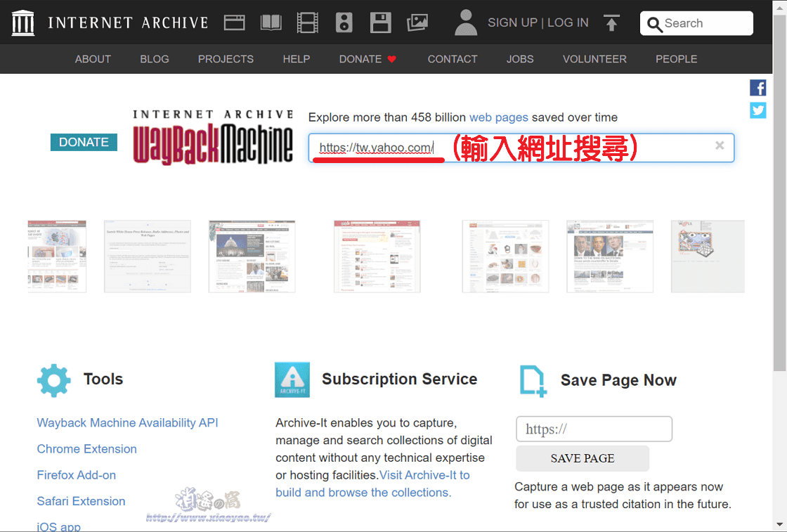Open the product grid shopping thumbnail

click(505, 256)
